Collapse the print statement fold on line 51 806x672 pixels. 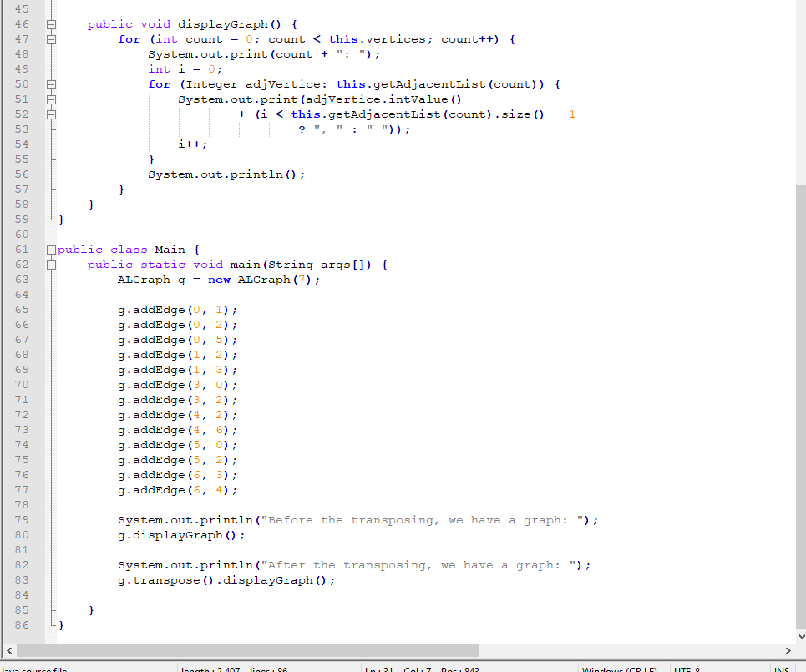pyautogui.click(x=52, y=99)
